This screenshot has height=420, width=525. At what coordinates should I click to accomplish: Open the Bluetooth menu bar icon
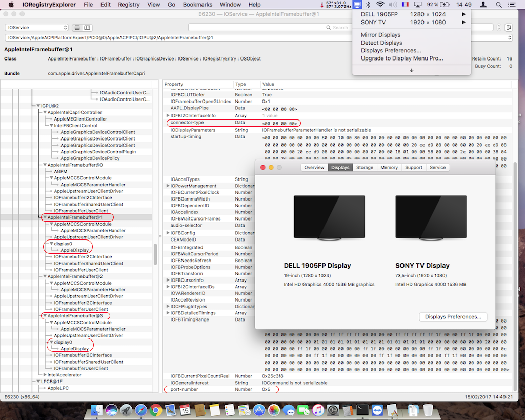click(368, 5)
